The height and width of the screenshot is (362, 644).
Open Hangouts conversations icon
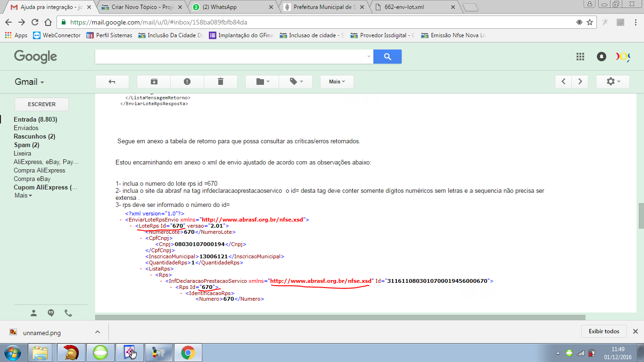point(51,313)
